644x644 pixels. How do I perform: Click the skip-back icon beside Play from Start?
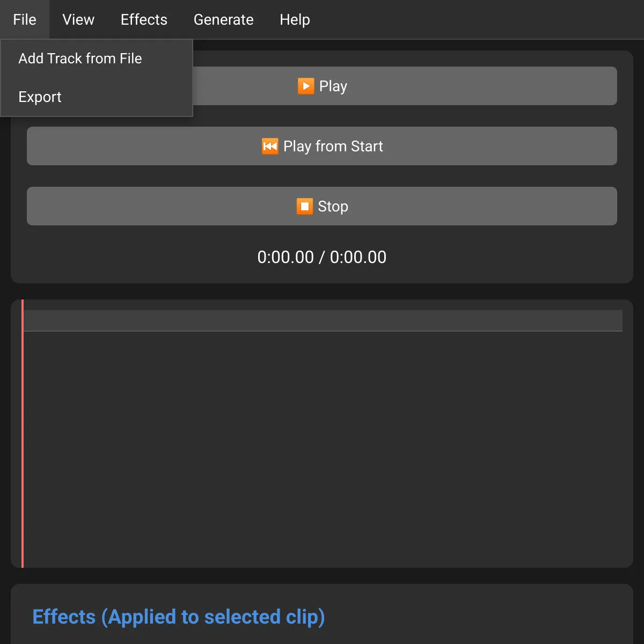point(271,146)
